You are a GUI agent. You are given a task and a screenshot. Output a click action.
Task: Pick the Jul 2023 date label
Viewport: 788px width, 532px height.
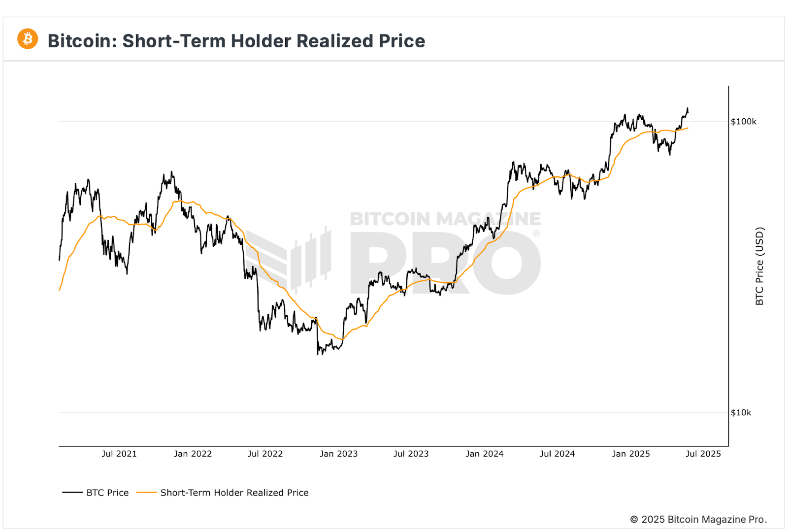click(411, 454)
